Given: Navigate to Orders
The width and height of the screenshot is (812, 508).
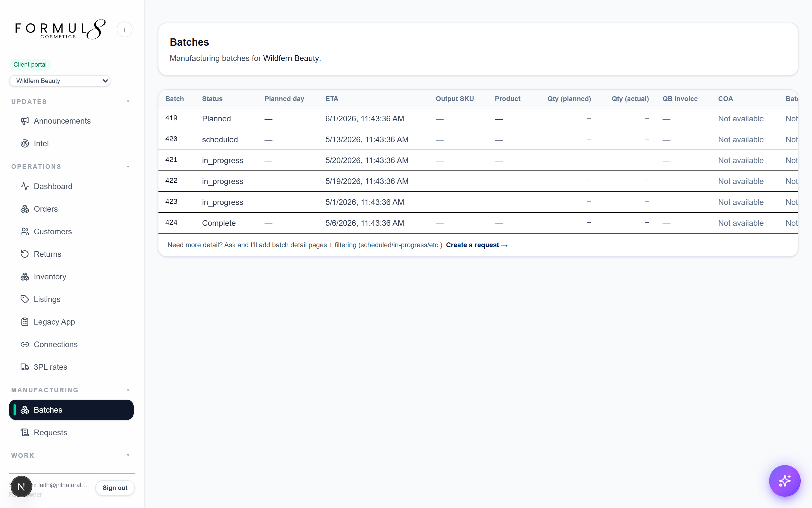Looking at the screenshot, I should click(x=71, y=209).
